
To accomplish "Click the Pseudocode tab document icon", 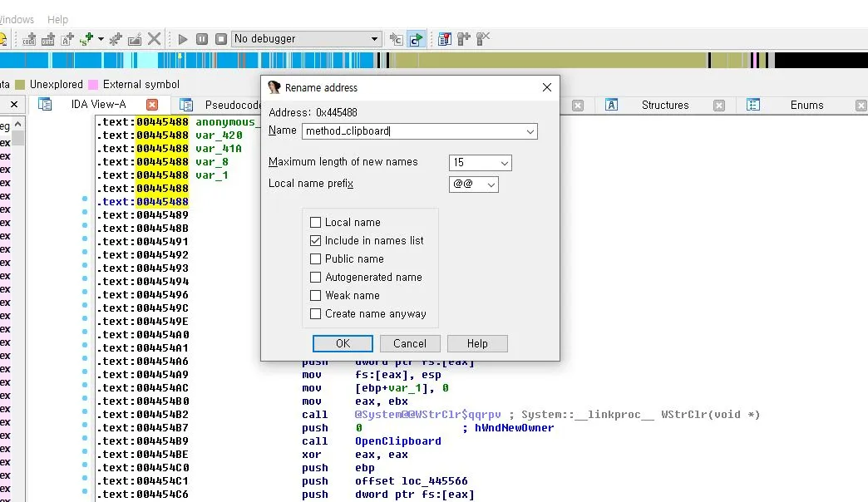I will pyautogui.click(x=186, y=105).
